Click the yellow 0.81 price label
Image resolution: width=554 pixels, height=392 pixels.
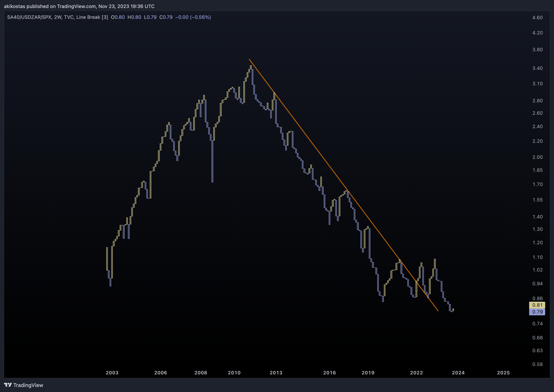[x=537, y=305]
